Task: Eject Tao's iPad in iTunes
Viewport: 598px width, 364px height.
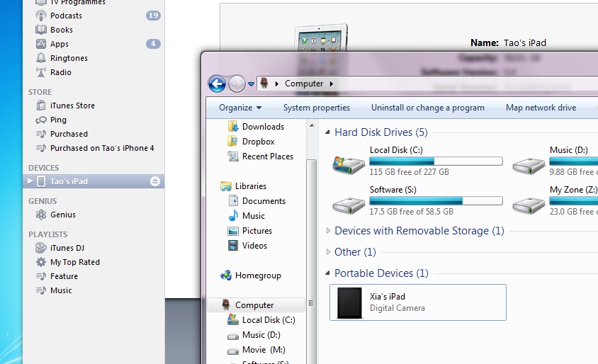Action: click(x=155, y=181)
